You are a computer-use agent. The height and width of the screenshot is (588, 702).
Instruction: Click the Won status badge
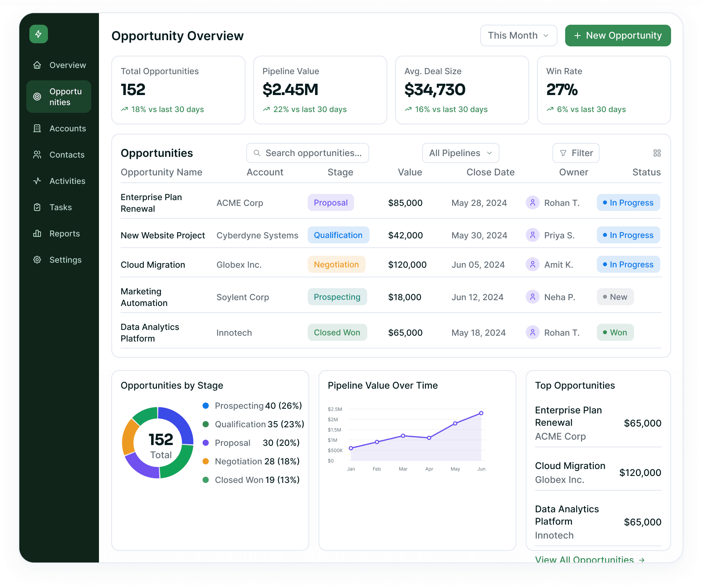coord(615,332)
